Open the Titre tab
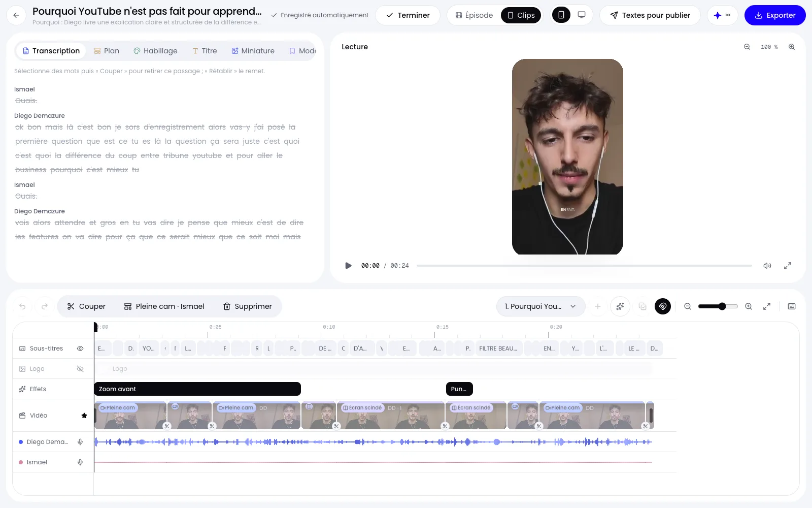Viewport: 812px width, 508px height. click(x=205, y=51)
